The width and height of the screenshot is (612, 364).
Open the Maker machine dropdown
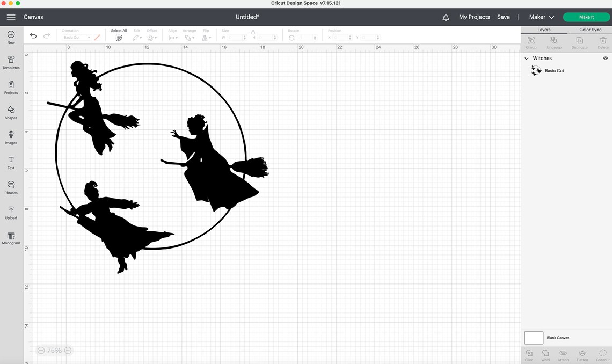point(541,17)
